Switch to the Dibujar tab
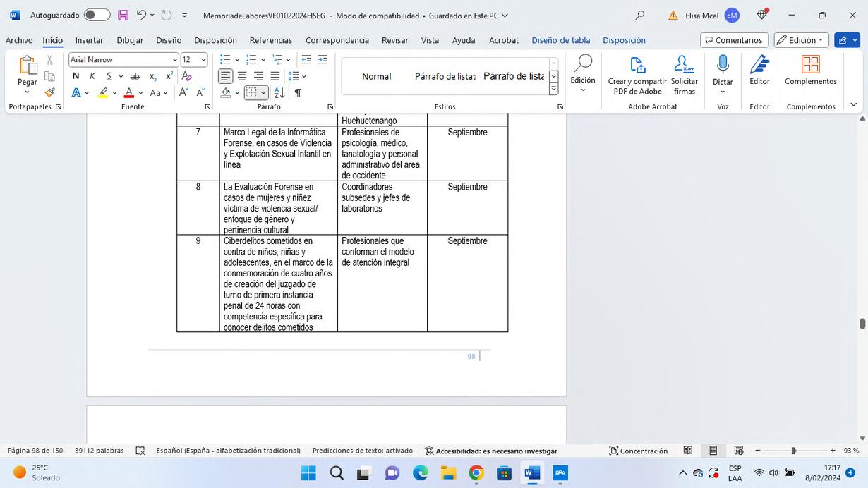Image resolution: width=868 pixels, height=488 pixels. [x=130, y=40]
